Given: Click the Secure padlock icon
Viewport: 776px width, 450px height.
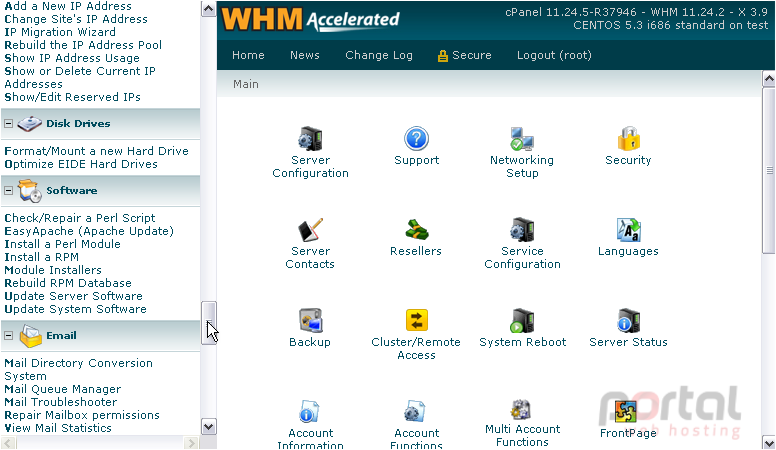Looking at the screenshot, I should [442, 56].
